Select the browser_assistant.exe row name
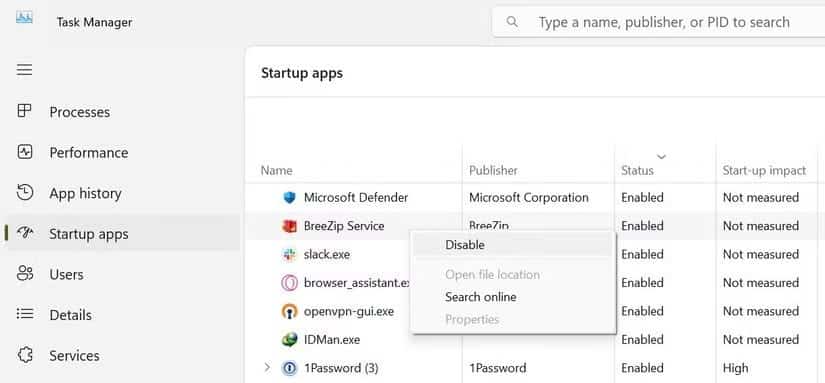The width and height of the screenshot is (825, 383). [x=357, y=283]
